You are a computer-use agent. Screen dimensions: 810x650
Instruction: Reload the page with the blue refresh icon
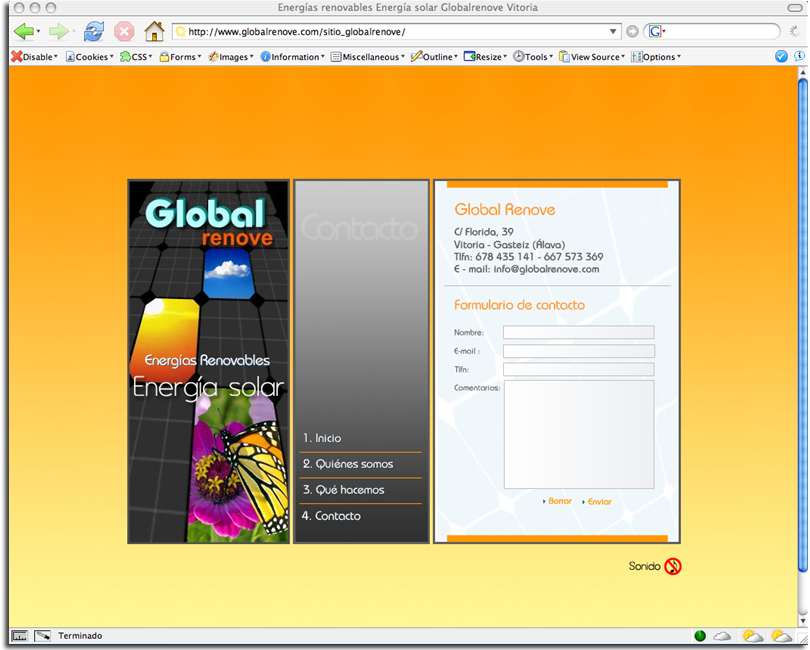(94, 32)
